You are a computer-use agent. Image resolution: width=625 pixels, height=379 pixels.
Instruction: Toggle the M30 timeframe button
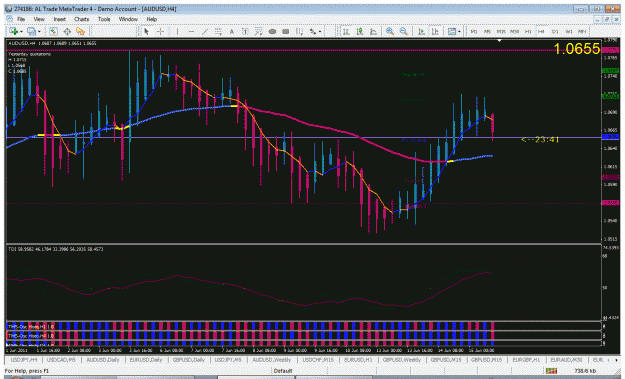(514, 31)
